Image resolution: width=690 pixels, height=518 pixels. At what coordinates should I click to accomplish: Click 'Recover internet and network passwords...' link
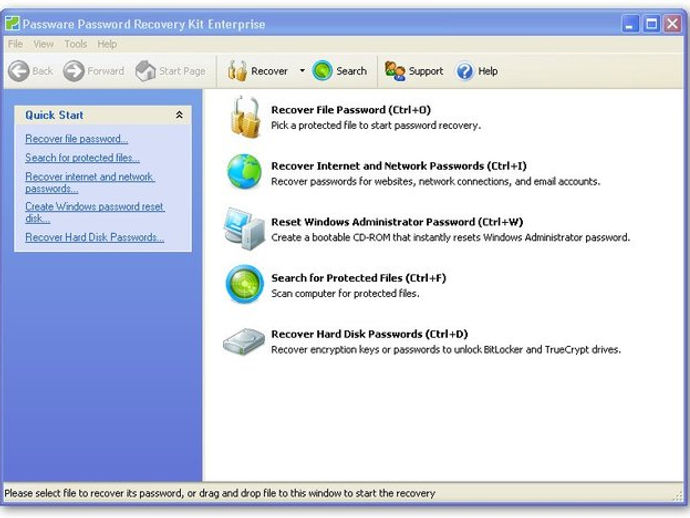[90, 183]
